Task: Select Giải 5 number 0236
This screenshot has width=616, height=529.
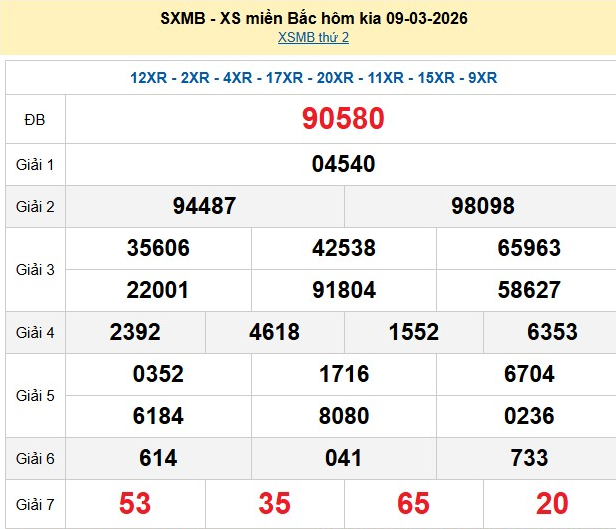Action: coord(529,416)
